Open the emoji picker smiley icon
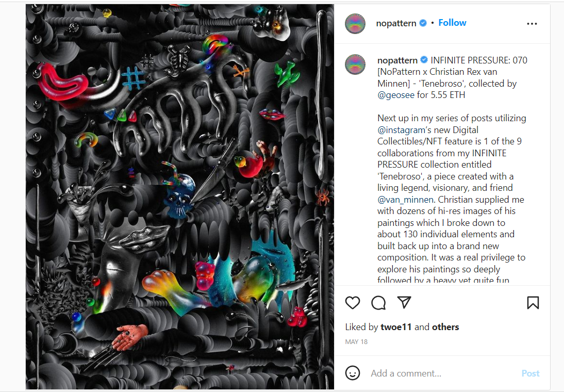The width and height of the screenshot is (564, 392). [x=353, y=373]
